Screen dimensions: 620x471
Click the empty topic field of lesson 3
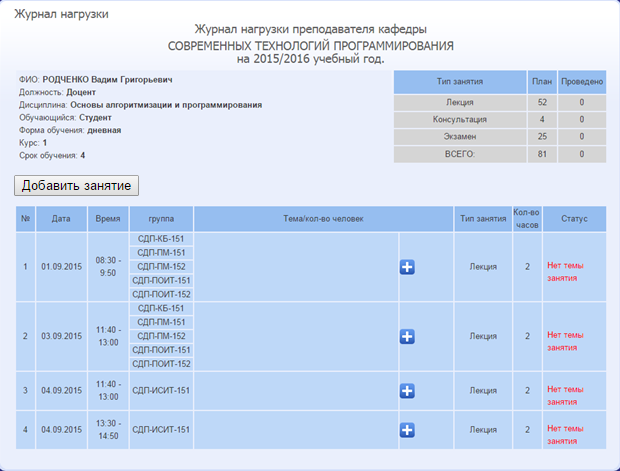pyautogui.click(x=296, y=391)
